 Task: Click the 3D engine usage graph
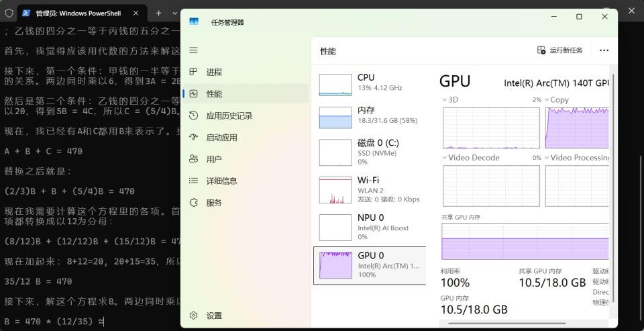491,128
